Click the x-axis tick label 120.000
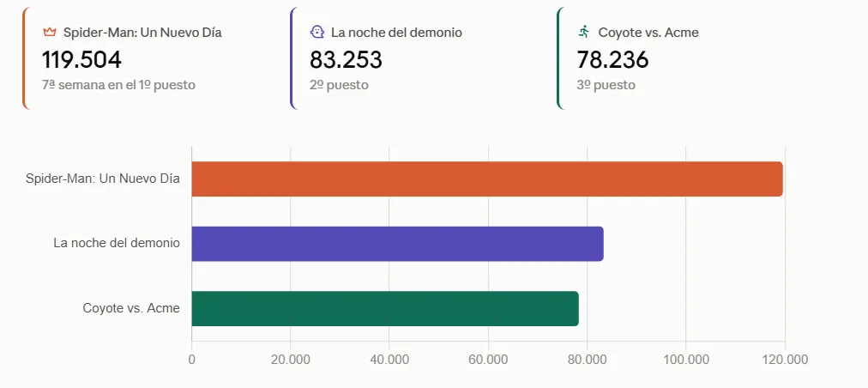The height and width of the screenshot is (388, 868). (785, 359)
